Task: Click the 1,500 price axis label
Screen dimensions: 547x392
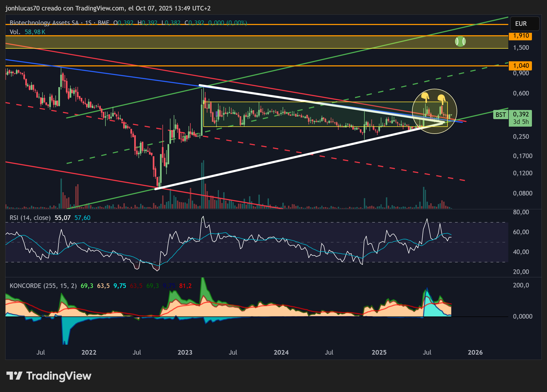Action: 521,48
